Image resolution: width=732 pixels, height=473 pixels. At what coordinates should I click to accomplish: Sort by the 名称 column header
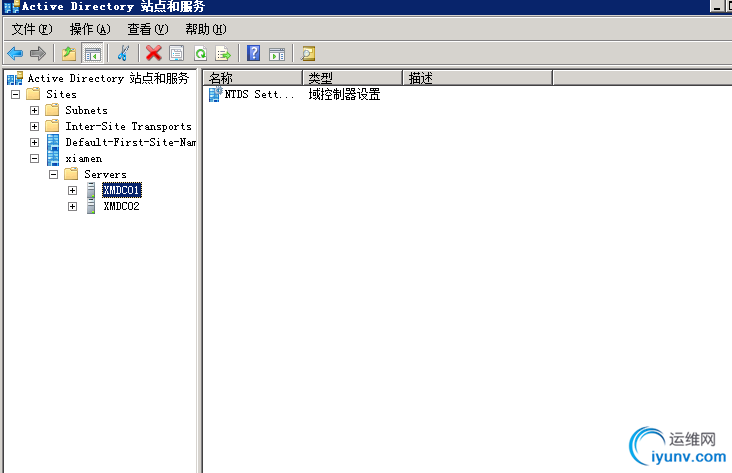[253, 78]
